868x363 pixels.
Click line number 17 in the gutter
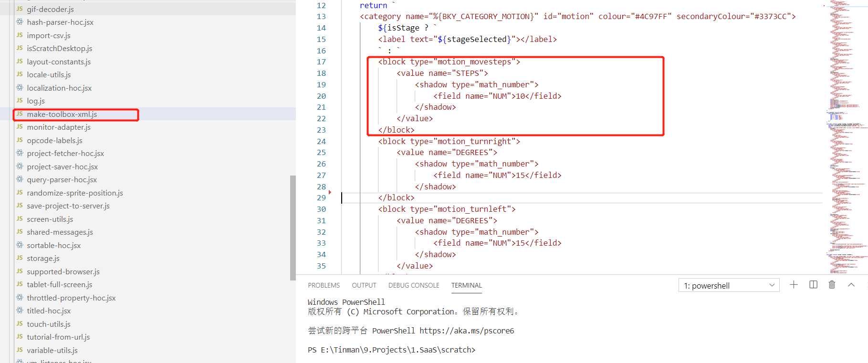(x=321, y=62)
